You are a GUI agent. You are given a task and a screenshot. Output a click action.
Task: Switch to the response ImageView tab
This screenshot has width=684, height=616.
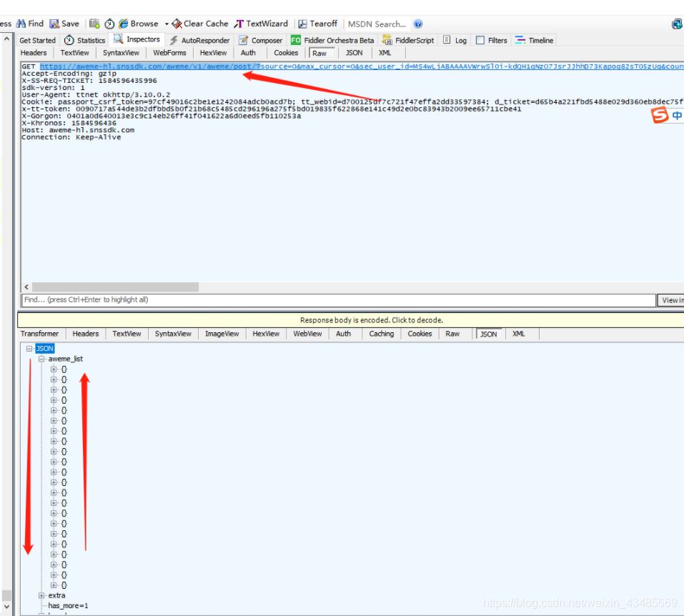pyautogui.click(x=222, y=334)
